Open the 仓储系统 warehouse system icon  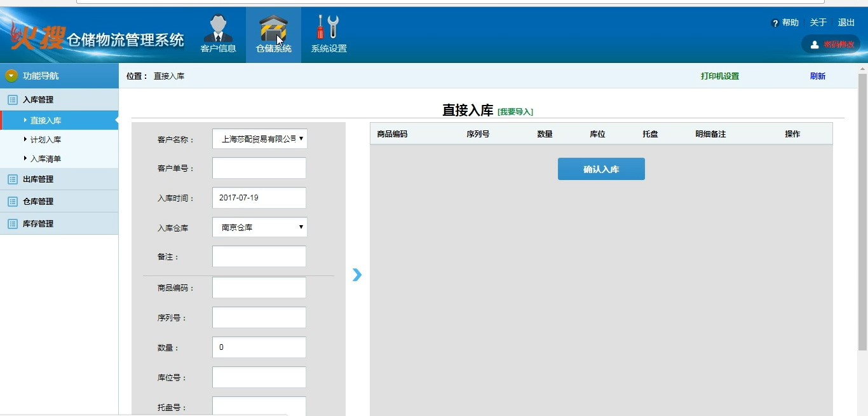[x=273, y=29]
